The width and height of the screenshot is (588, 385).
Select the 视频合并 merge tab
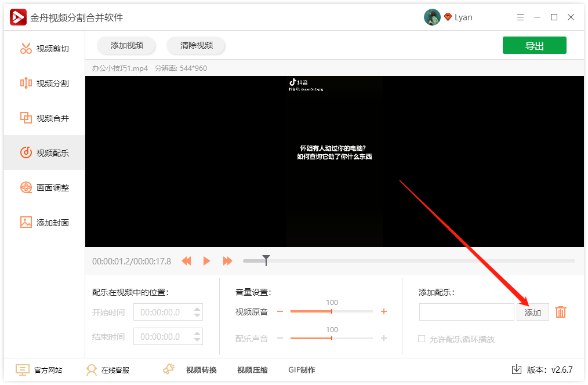coord(44,118)
